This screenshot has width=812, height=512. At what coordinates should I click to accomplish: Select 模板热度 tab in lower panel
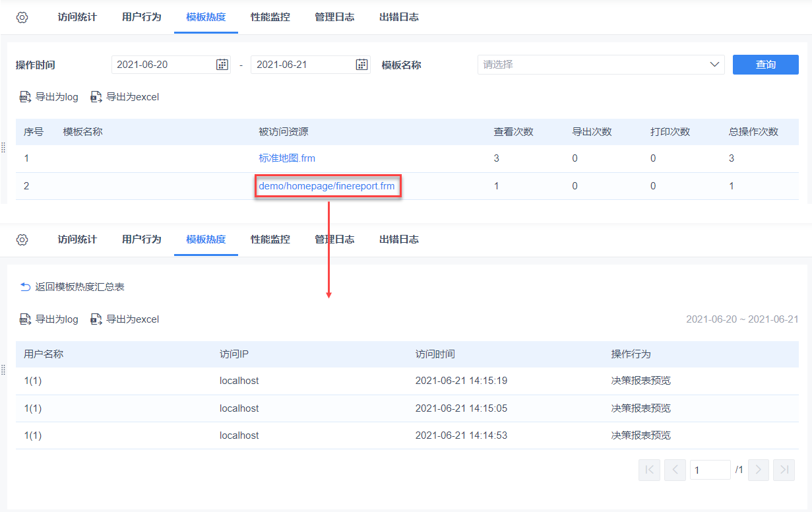tap(206, 240)
